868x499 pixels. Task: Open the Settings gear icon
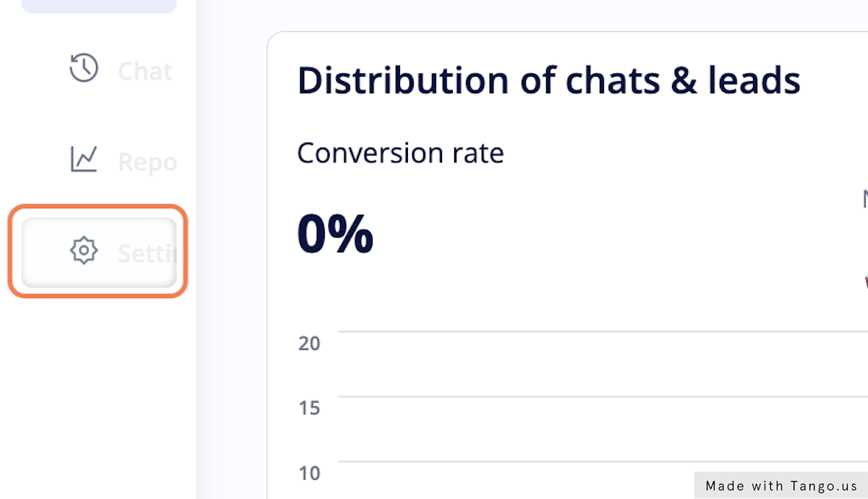coord(84,250)
